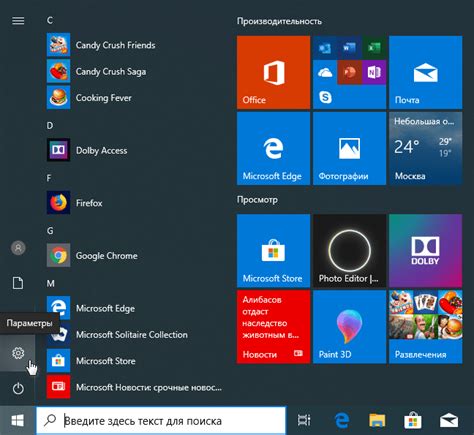Click the Skype icon in Office group tile
The height and width of the screenshot is (435, 474).
[x=325, y=97]
